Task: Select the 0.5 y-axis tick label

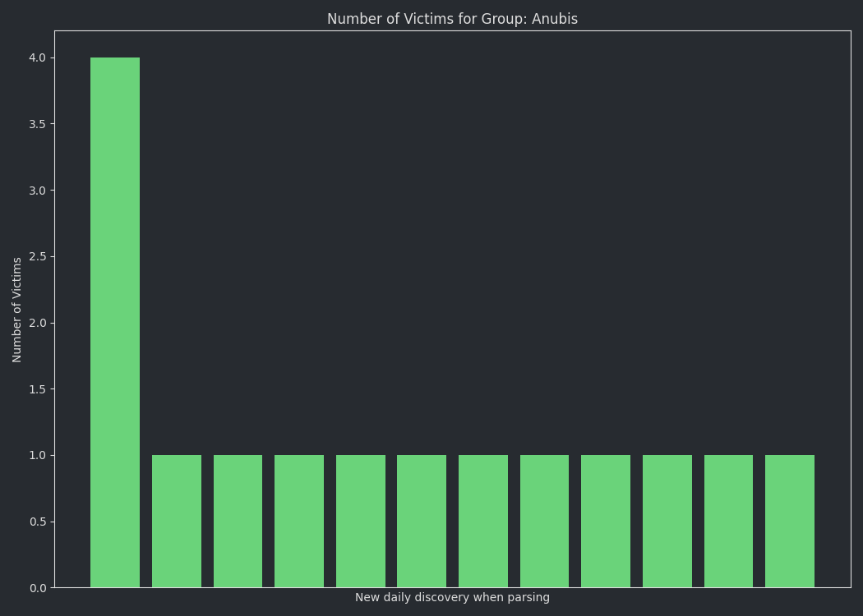Action: pos(38,522)
